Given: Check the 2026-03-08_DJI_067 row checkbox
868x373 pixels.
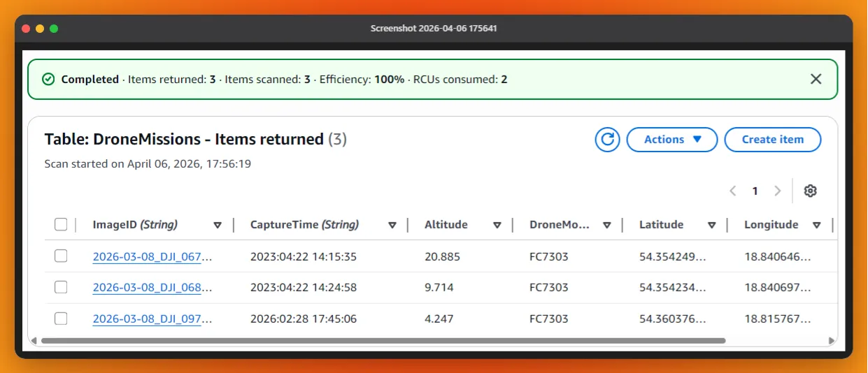Looking at the screenshot, I should click(x=61, y=256).
